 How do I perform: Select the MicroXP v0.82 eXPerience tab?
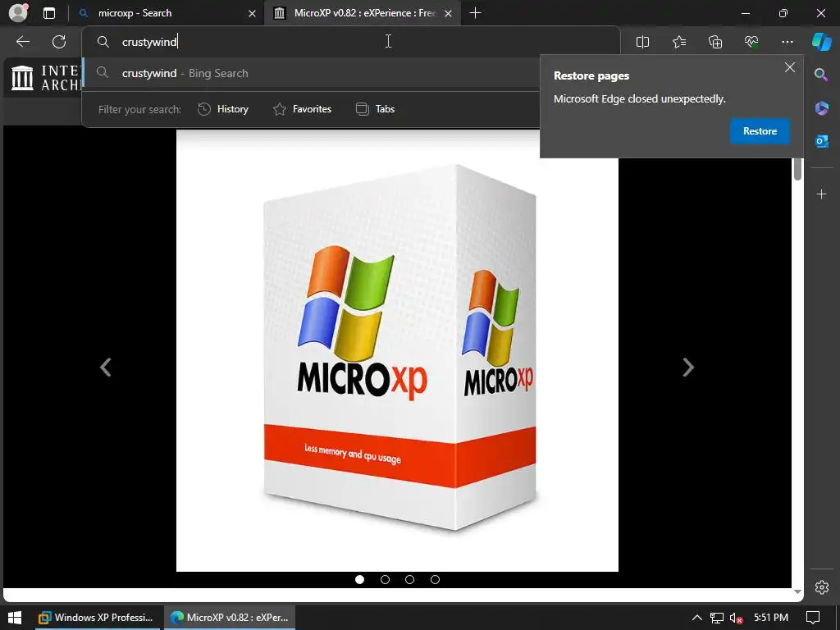pyautogui.click(x=362, y=13)
